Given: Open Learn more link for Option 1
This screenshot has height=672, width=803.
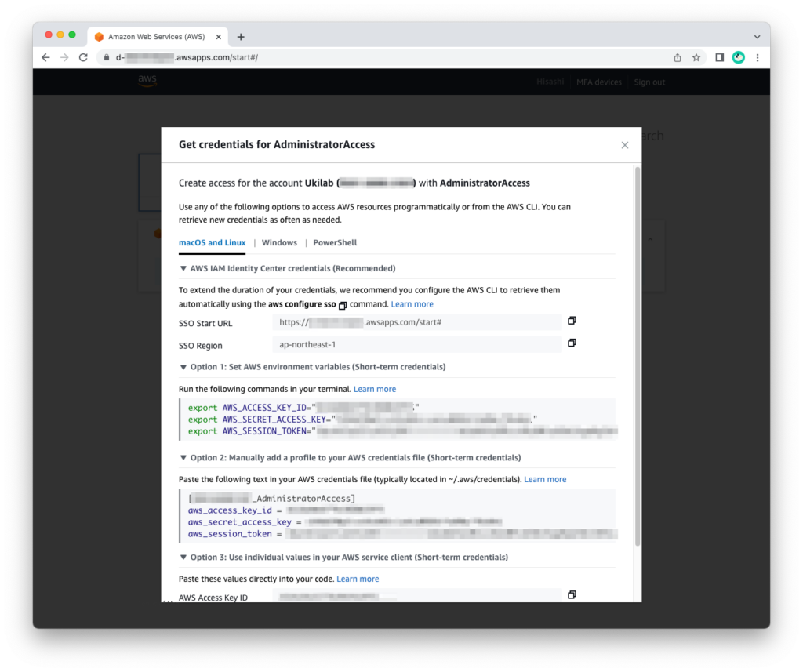Looking at the screenshot, I should click(x=375, y=389).
